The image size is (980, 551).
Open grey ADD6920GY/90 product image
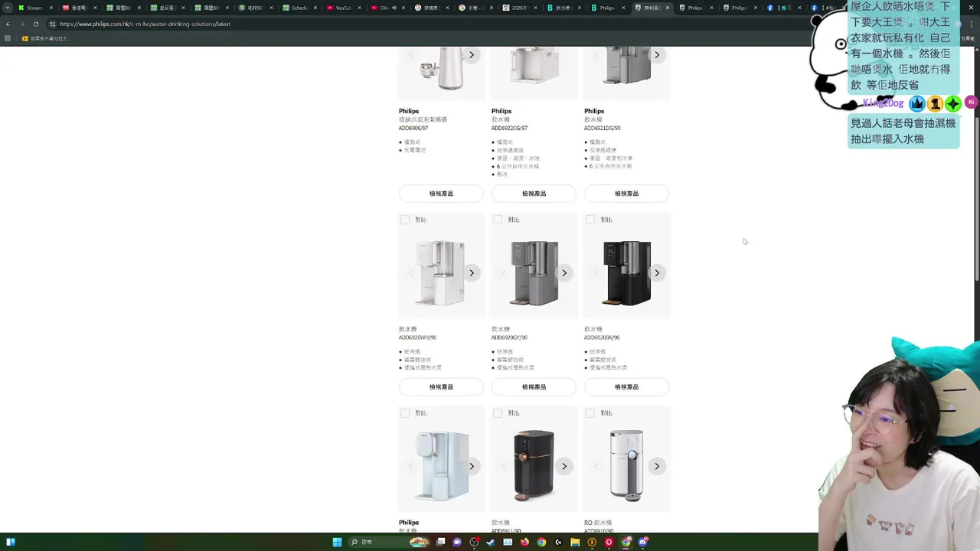534,273
